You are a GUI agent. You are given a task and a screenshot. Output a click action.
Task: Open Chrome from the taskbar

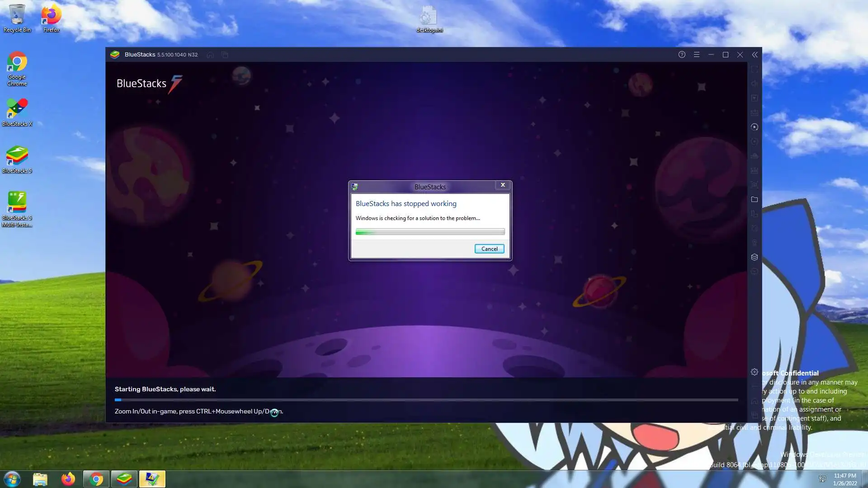pos(96,479)
